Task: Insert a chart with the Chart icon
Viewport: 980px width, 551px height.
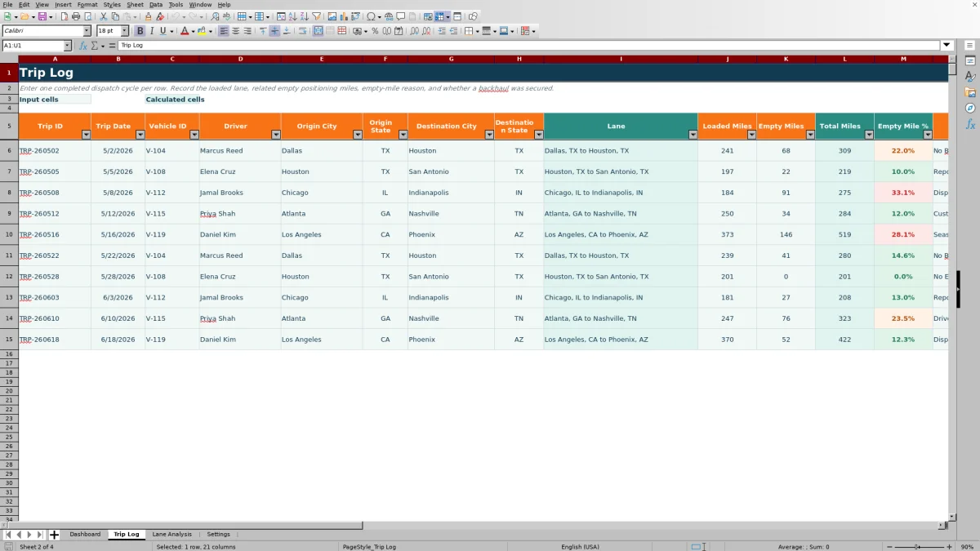Action: [x=343, y=16]
